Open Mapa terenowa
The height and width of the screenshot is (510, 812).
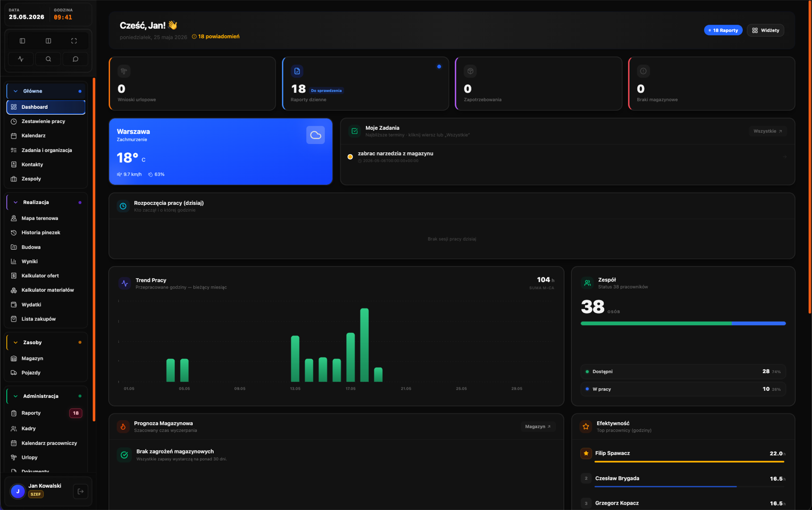46,218
